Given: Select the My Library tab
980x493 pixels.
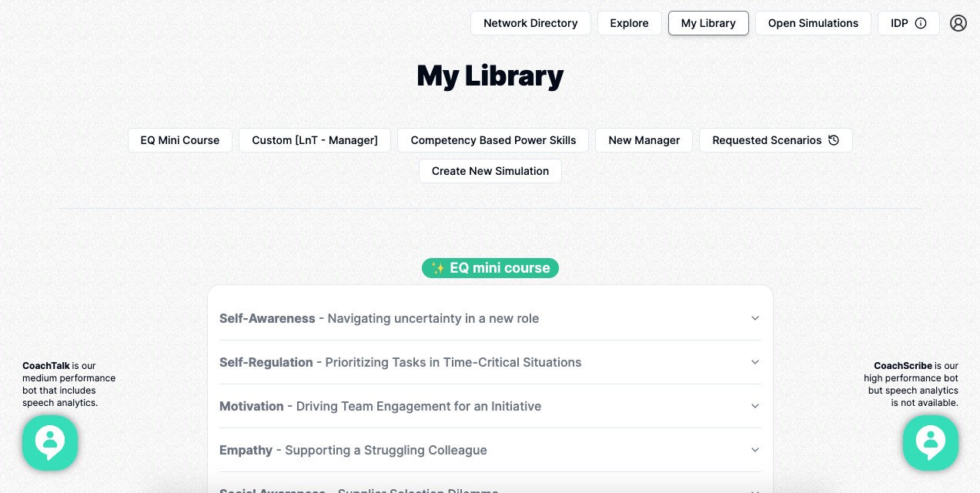Looking at the screenshot, I should (x=708, y=23).
